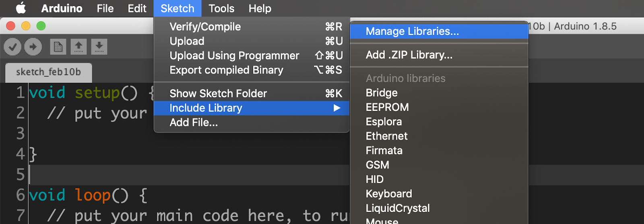644x224 pixels.
Task: Choose Upload from the Sketch menu
Action: (x=252, y=41)
